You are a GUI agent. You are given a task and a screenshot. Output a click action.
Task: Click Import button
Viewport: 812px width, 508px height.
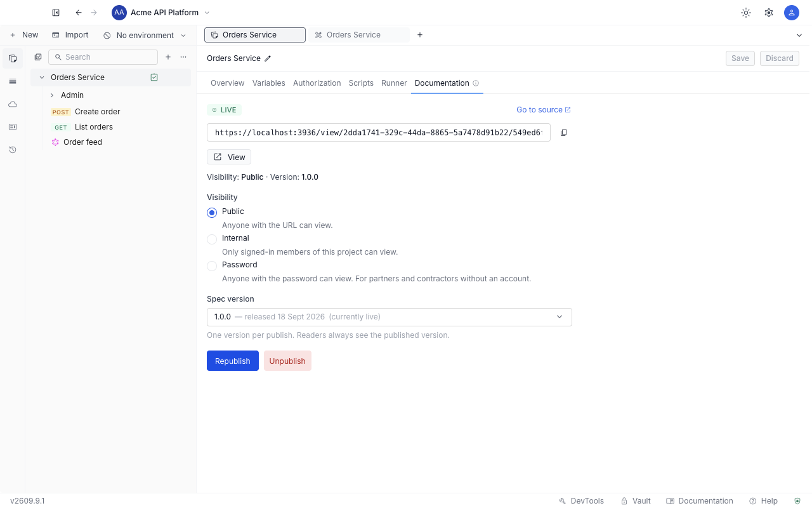[70, 35]
